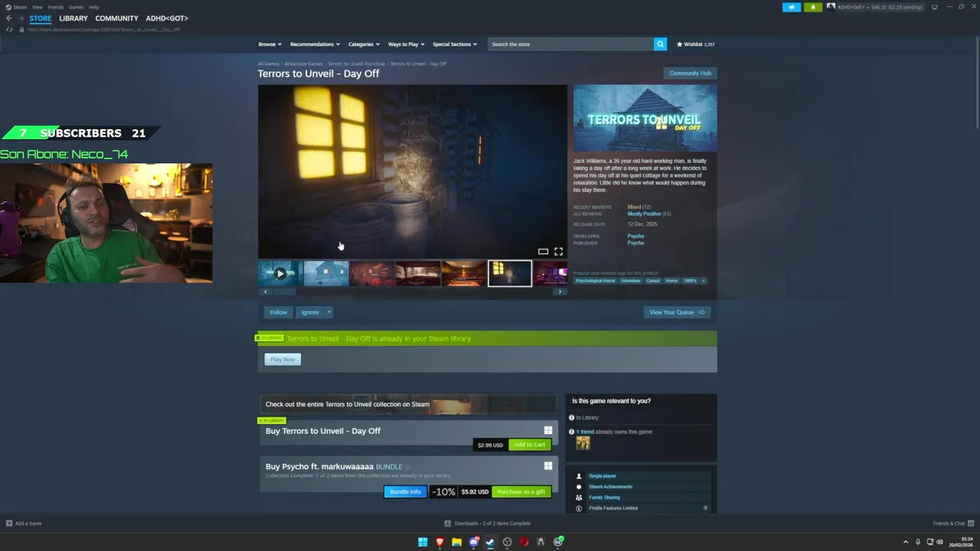Open the green notifications bell
The height and width of the screenshot is (551, 980).
pyautogui.click(x=813, y=7)
